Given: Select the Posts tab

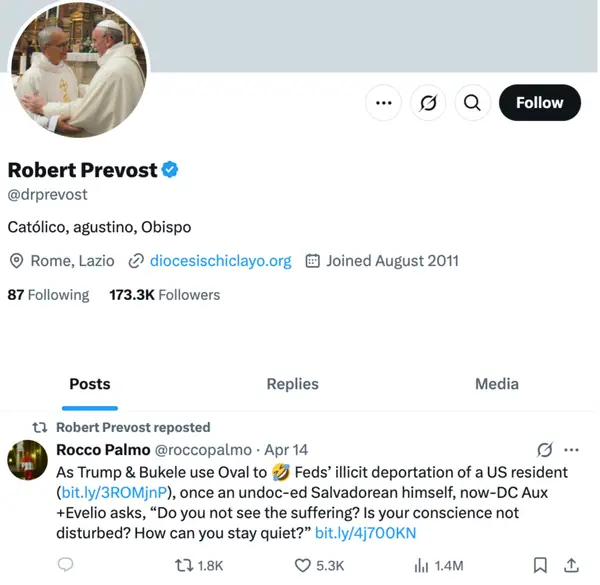Looking at the screenshot, I should tap(90, 385).
